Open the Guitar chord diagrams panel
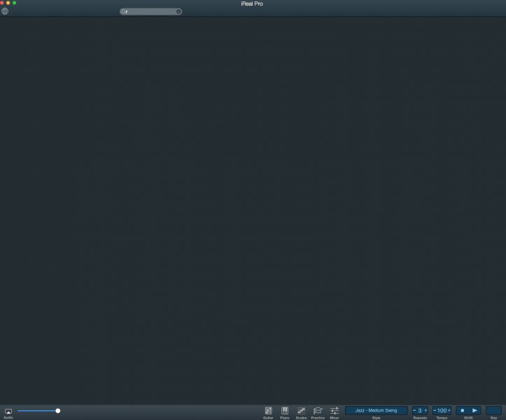 tap(268, 411)
